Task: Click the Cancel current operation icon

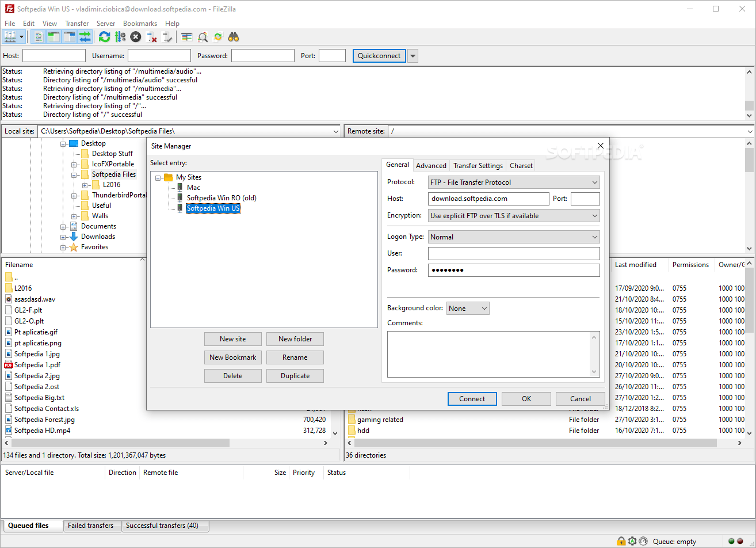Action: tap(136, 37)
